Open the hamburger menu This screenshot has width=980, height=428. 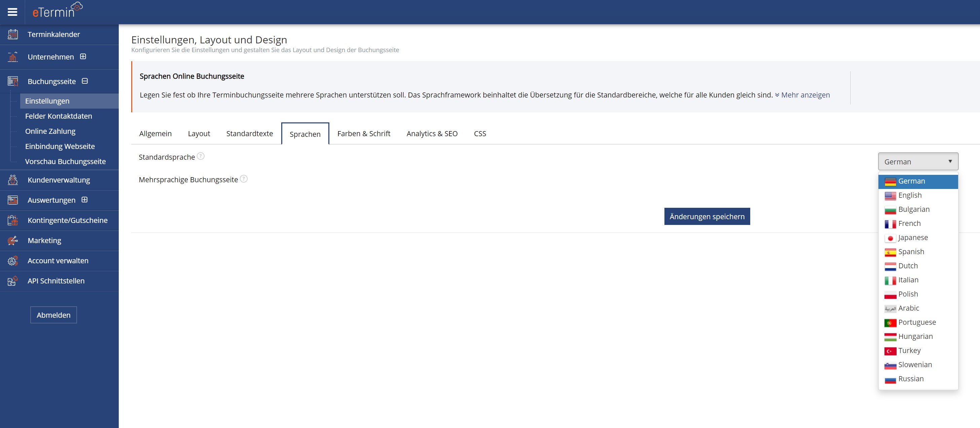coord(12,12)
